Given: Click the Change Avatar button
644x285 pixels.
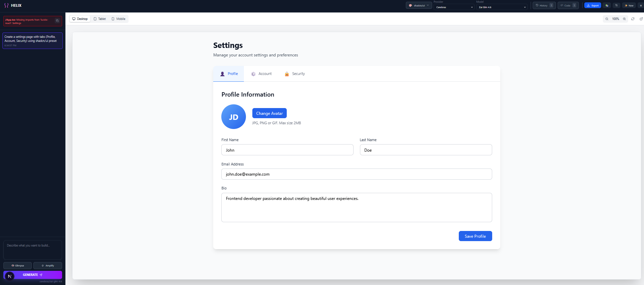Looking at the screenshot, I should click(270, 113).
